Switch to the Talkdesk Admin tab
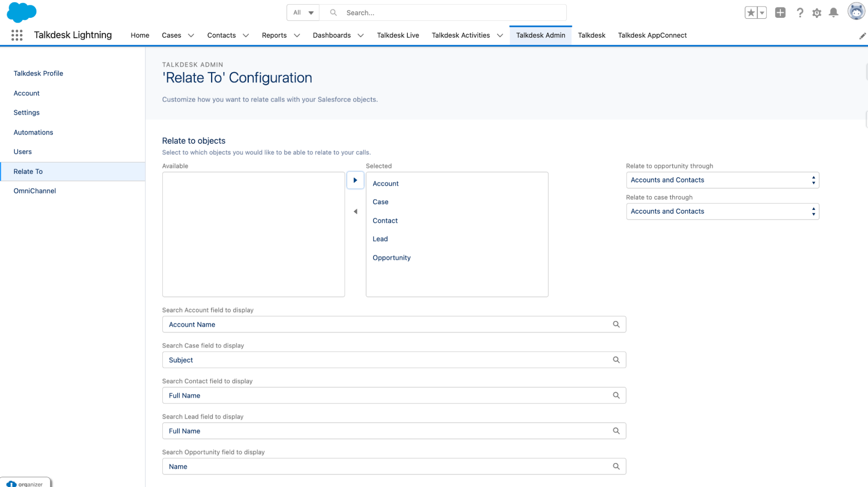 [541, 36]
